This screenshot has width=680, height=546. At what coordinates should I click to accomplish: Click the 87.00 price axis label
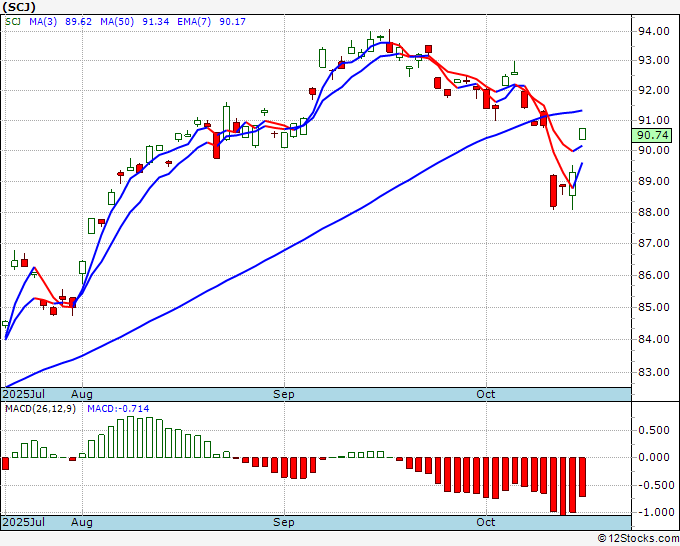[x=653, y=243]
